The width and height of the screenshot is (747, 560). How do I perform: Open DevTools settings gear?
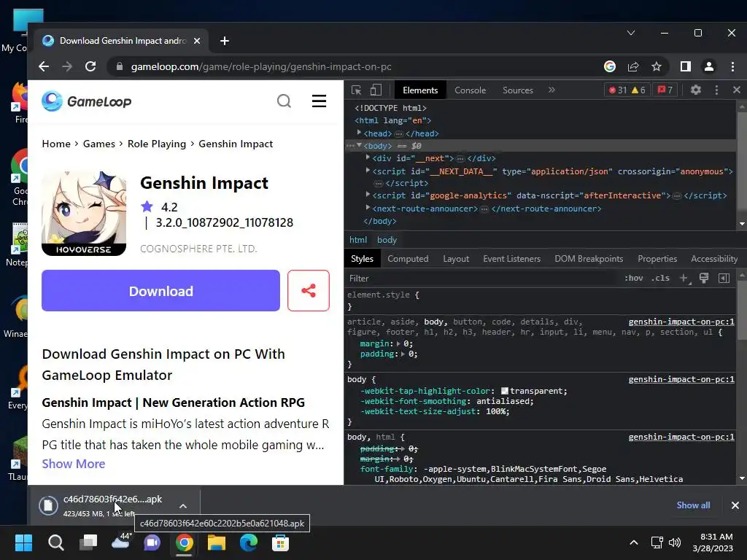[x=695, y=90]
